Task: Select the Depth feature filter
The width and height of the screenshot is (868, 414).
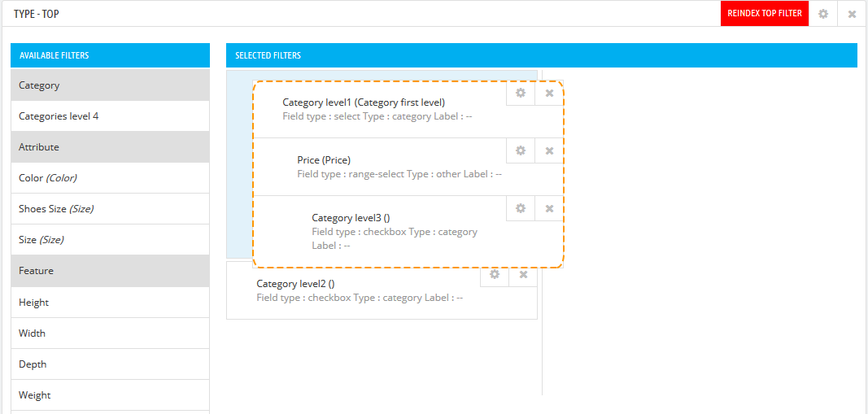Action: click(x=110, y=364)
